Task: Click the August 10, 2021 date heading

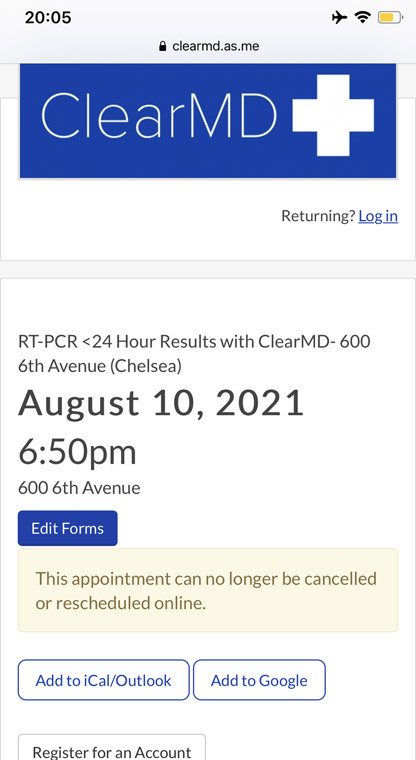Action: click(x=161, y=403)
